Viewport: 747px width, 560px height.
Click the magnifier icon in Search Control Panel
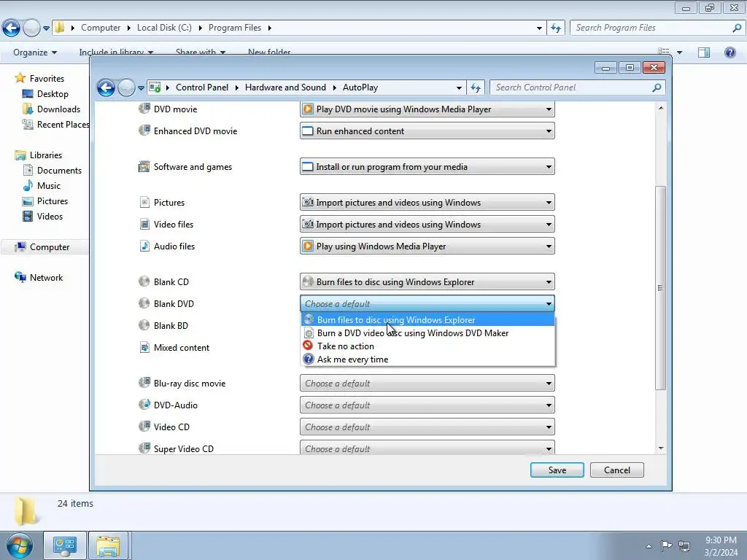[657, 87]
